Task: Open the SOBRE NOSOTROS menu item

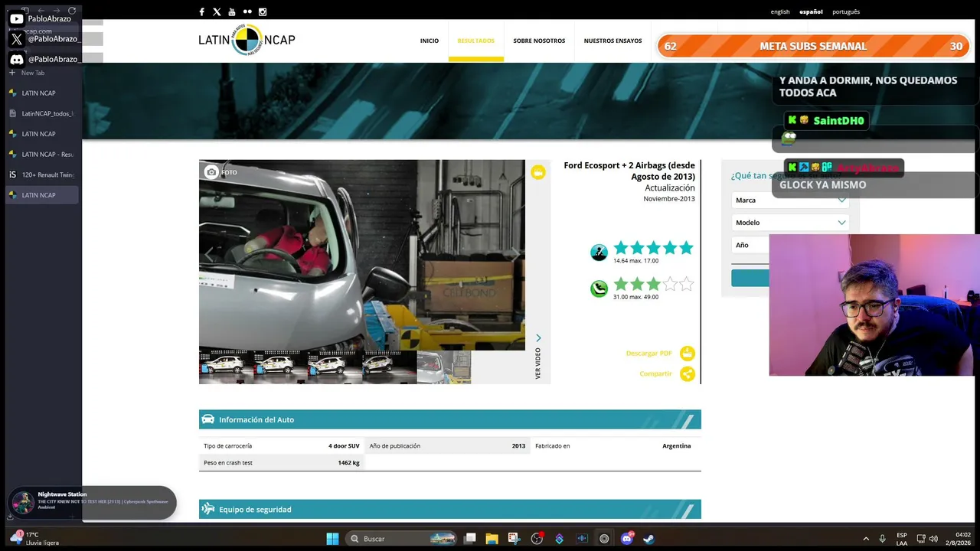Action: (539, 41)
